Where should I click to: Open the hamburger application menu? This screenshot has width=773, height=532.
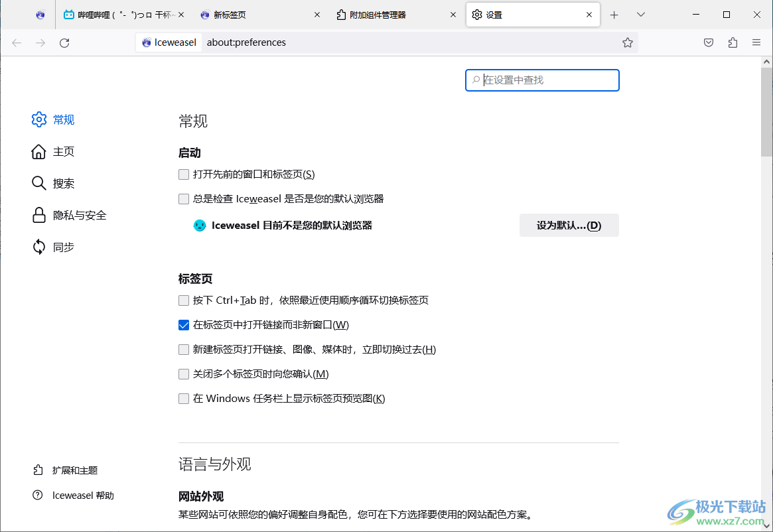(x=756, y=42)
